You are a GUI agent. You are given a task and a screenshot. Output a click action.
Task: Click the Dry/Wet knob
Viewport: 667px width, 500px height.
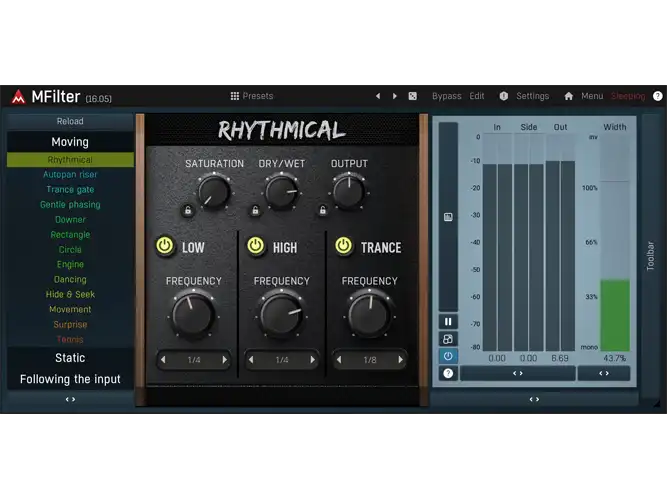[281, 192]
